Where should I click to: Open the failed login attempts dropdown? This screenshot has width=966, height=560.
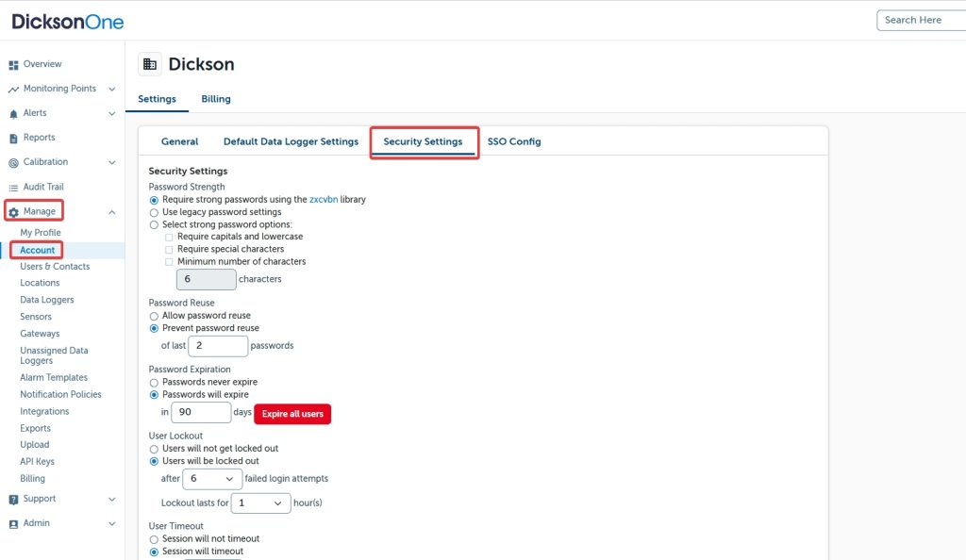pyautogui.click(x=211, y=479)
